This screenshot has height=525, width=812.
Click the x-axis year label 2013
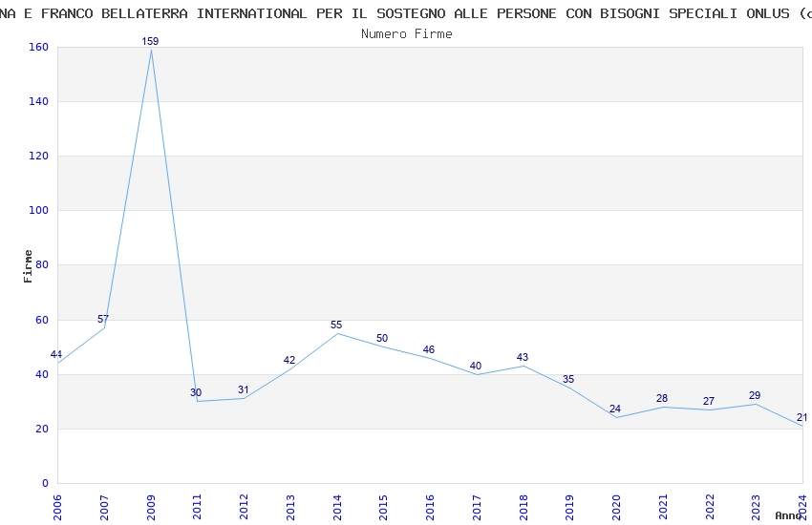[x=290, y=507]
